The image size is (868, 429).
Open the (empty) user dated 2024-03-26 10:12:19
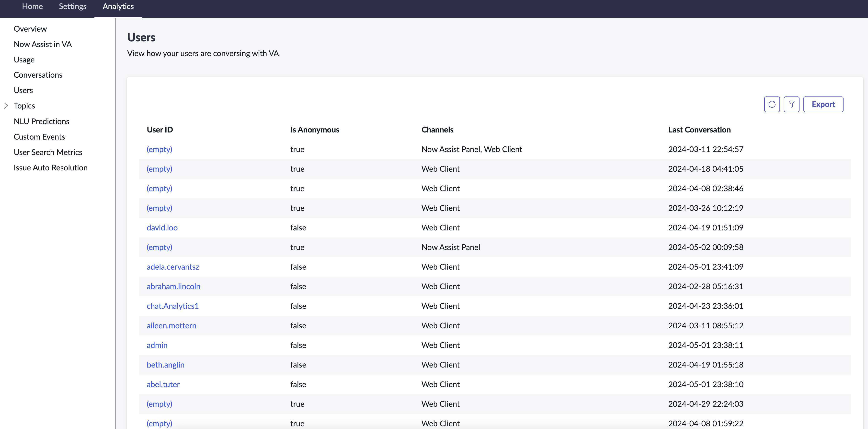pos(159,208)
